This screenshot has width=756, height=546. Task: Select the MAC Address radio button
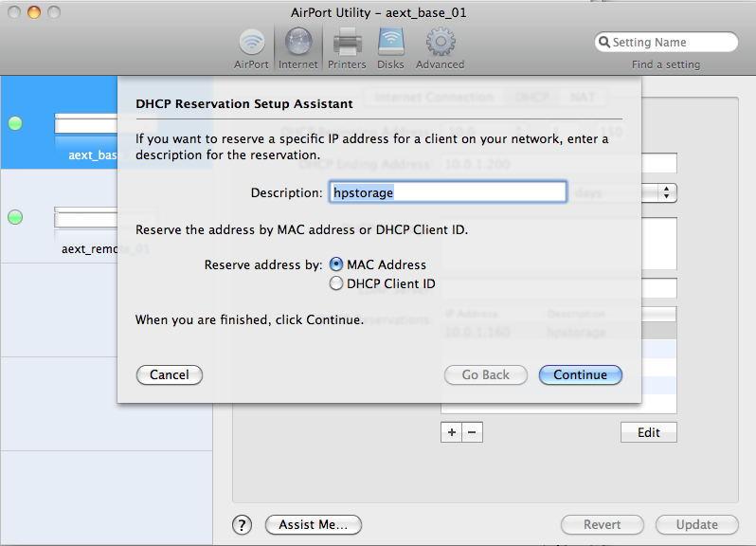click(x=336, y=264)
